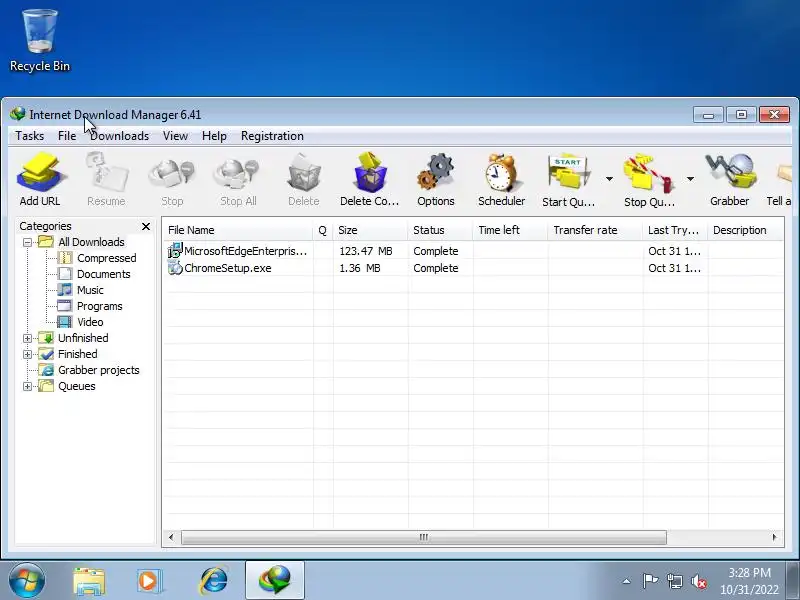
Task: Sort by Size column header
Action: (x=370, y=230)
